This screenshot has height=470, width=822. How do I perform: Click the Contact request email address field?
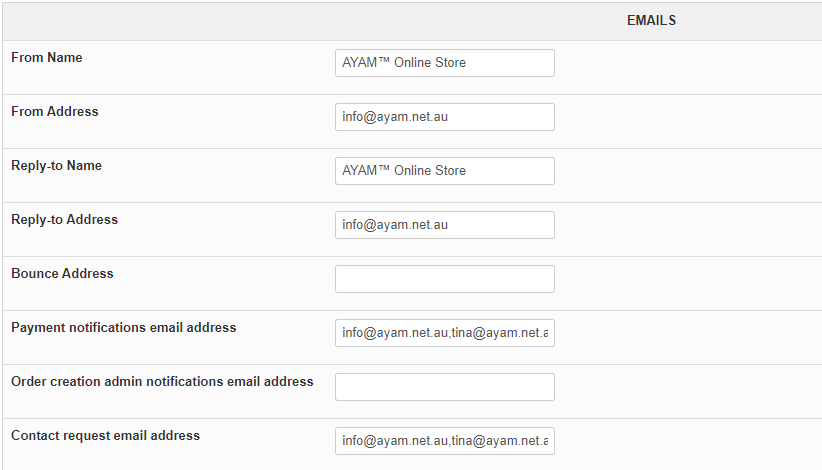pyautogui.click(x=444, y=441)
